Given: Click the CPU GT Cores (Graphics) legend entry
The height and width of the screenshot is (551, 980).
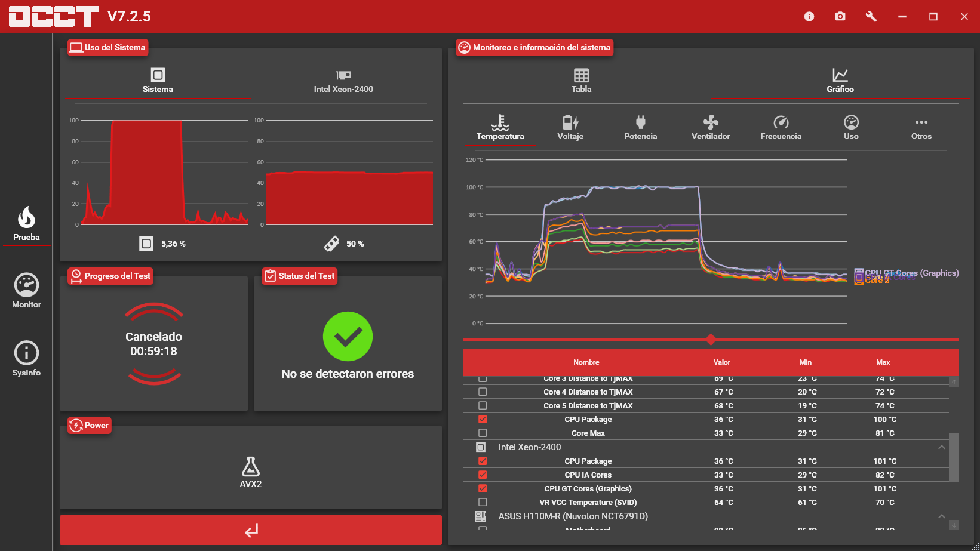Looking at the screenshot, I should [907, 273].
